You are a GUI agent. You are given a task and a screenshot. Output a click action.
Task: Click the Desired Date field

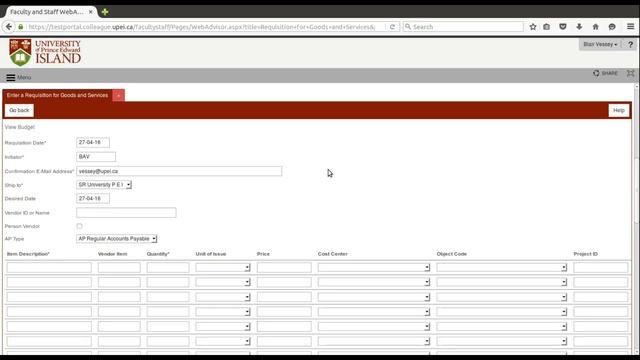(93, 198)
